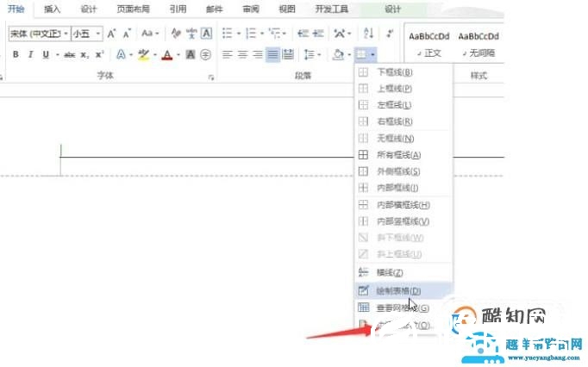Click the multilevel list icon
Viewport: 588px width, 367px height.
tap(274, 34)
